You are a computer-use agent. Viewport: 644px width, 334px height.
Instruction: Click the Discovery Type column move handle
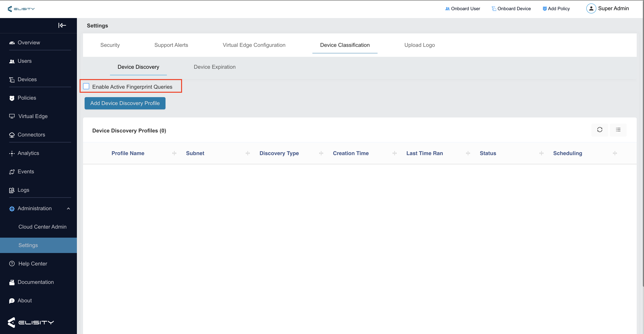[x=321, y=153]
